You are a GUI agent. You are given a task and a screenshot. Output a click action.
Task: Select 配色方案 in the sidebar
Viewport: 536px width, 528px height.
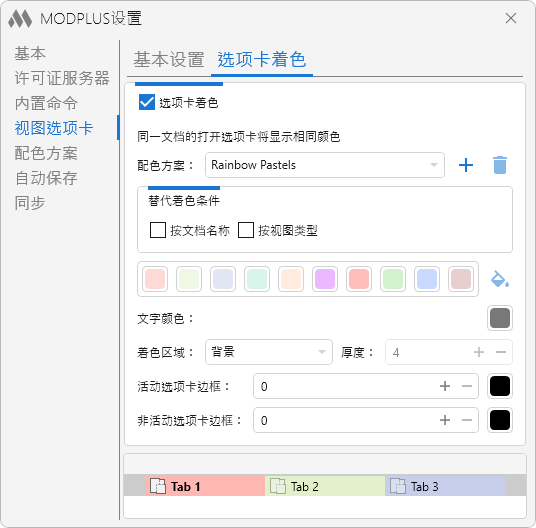tap(46, 153)
